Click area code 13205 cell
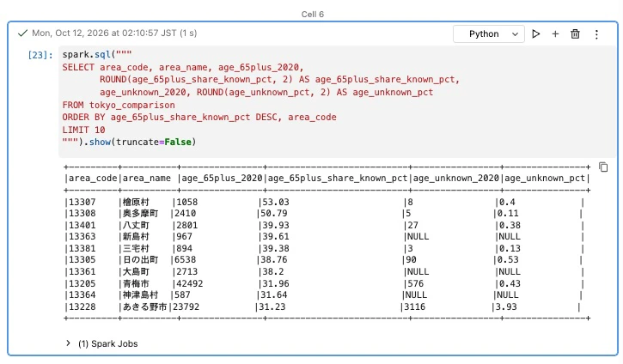The image size is (623, 364). pos(82,283)
